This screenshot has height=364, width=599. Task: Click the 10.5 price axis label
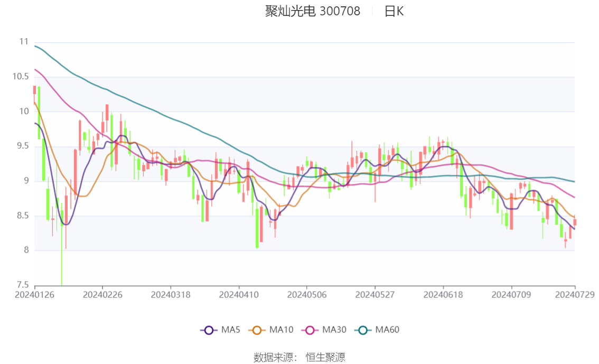pos(20,77)
